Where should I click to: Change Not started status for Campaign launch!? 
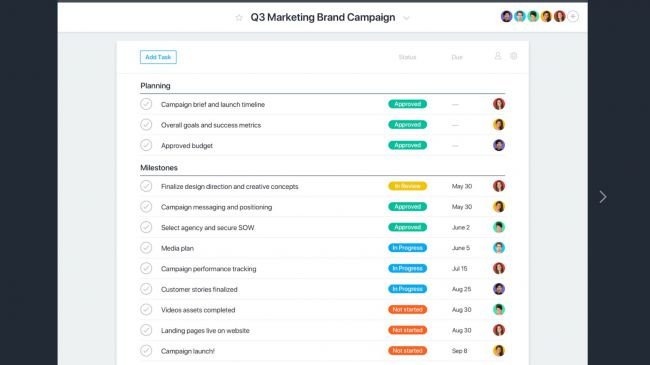pos(407,350)
